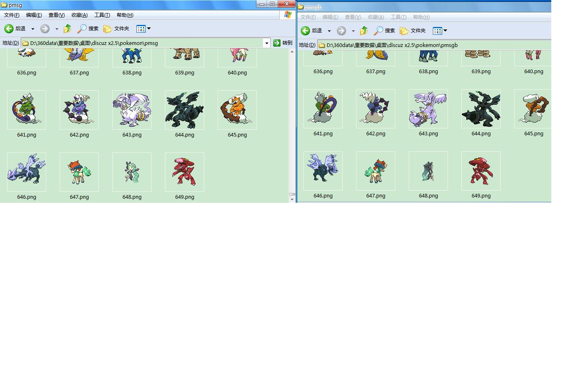Open Forward history dropdown in pmsg window

57,29
